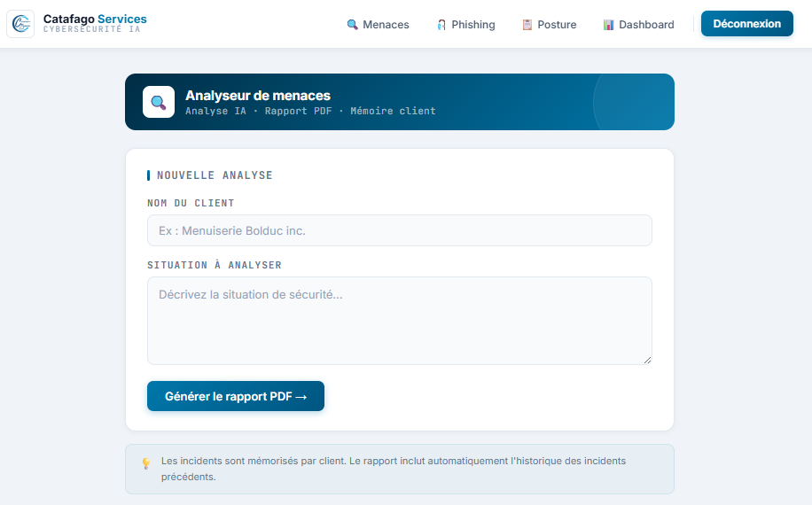This screenshot has height=505, width=812.
Task: Click the magnifier icon beside Menaces
Action: (352, 25)
